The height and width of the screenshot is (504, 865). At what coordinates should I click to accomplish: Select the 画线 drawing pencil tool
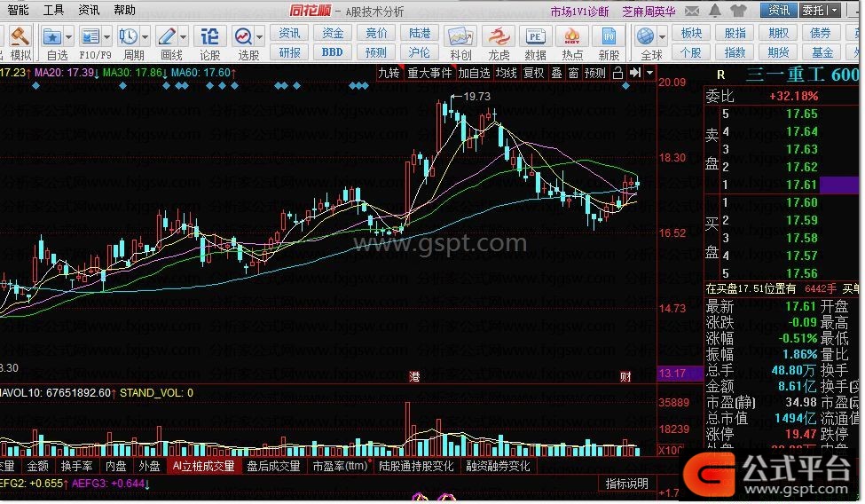pos(167,37)
